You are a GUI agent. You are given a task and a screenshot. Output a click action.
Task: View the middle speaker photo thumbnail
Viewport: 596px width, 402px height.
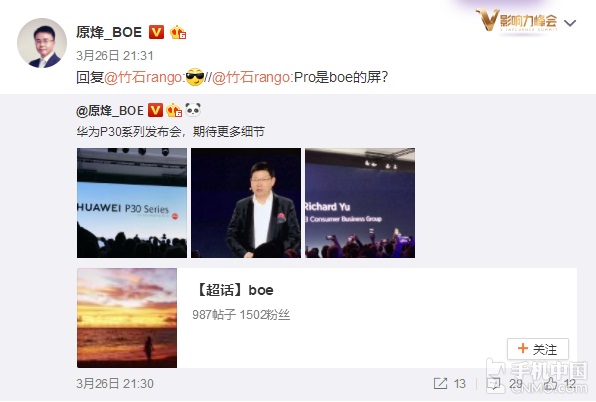(246, 203)
